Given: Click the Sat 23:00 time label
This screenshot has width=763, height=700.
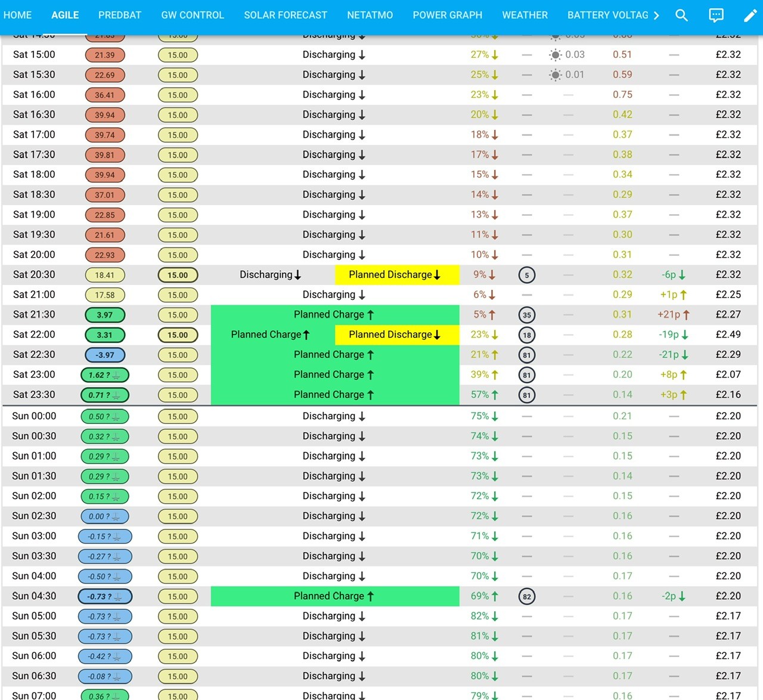Looking at the screenshot, I should pyautogui.click(x=34, y=374).
